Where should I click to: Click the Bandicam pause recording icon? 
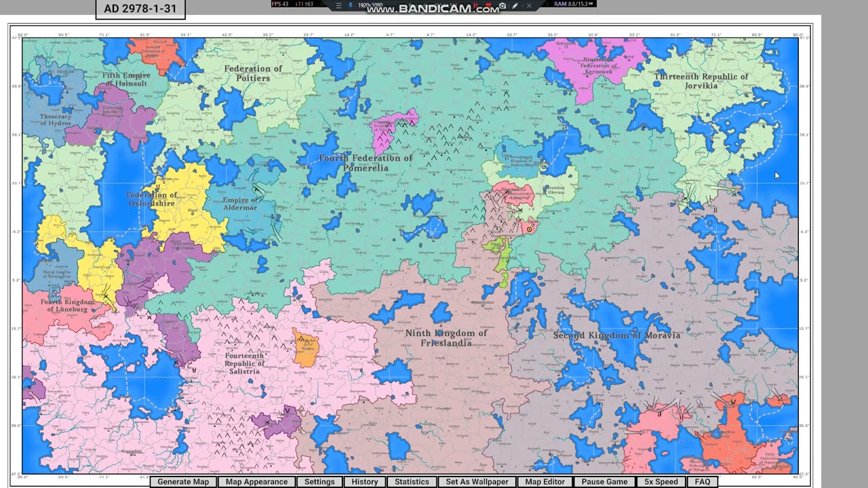475,5
